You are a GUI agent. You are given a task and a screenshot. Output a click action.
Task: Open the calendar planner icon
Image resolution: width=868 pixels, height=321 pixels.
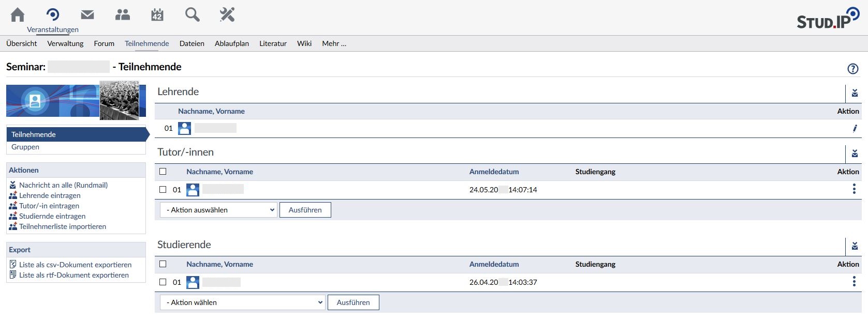pos(157,15)
